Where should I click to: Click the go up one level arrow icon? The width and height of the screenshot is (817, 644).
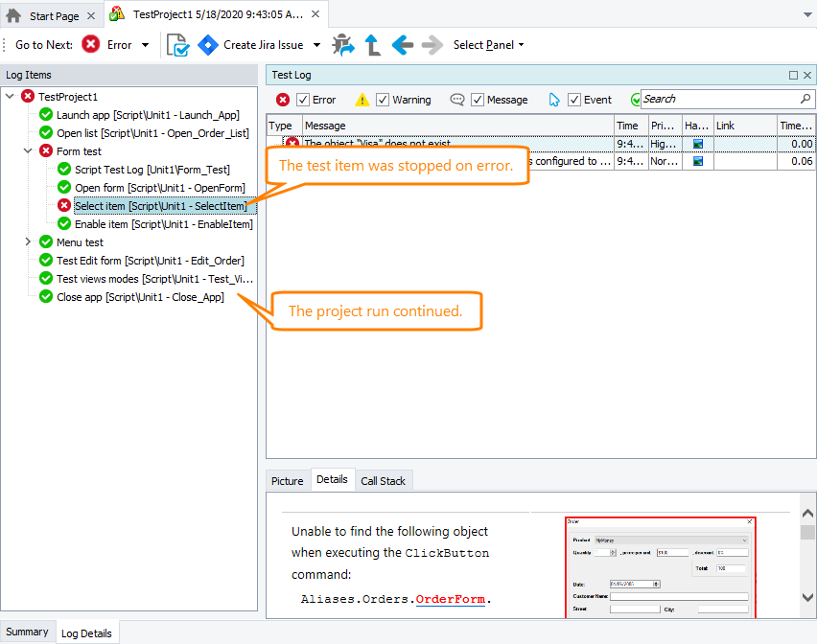pyautogui.click(x=373, y=45)
